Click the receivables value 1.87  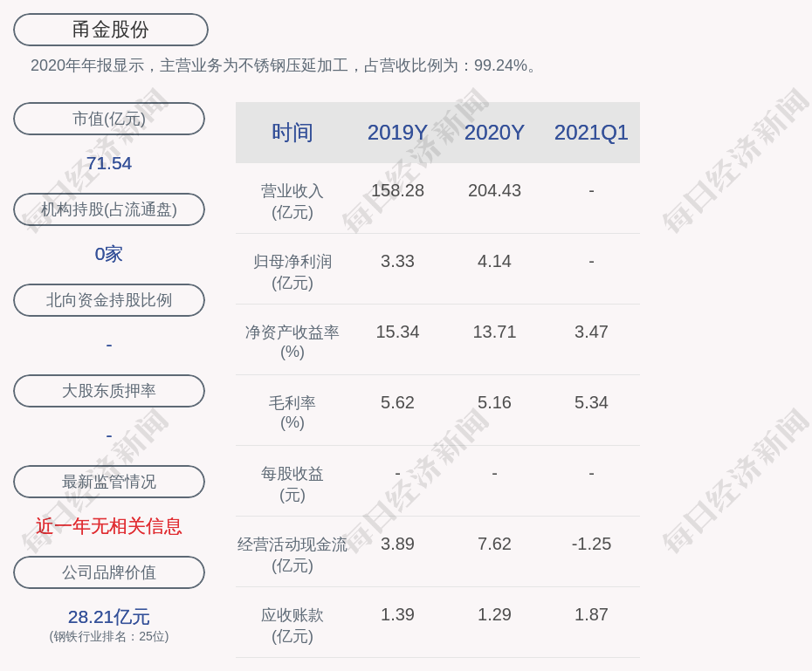coord(591,614)
